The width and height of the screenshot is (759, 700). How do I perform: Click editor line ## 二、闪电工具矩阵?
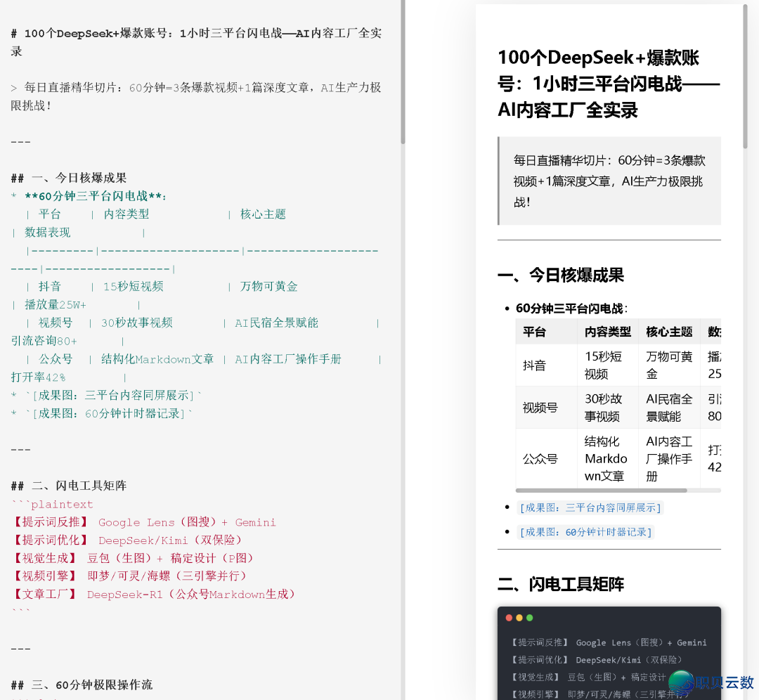coord(69,486)
